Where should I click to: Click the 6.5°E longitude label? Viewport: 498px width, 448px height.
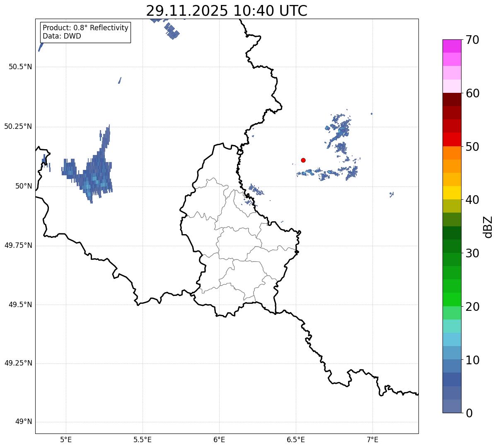point(296,439)
